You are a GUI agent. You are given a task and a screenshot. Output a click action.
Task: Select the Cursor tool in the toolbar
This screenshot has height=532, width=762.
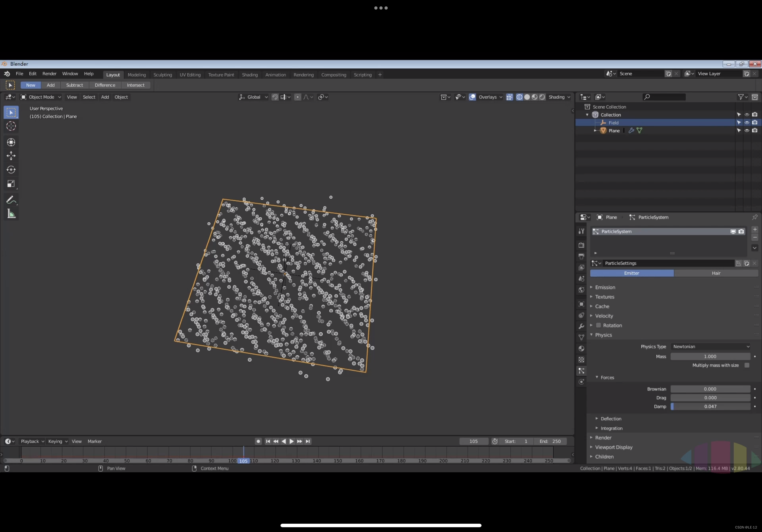click(11, 126)
